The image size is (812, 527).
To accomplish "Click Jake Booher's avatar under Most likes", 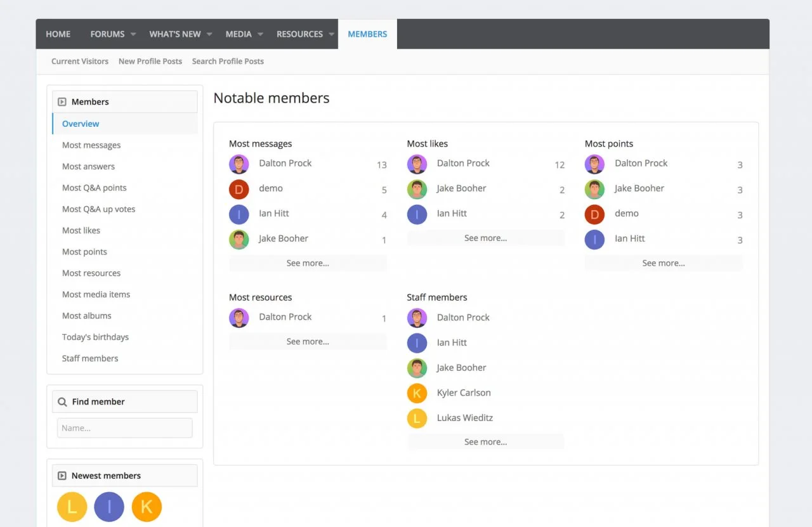I will (417, 189).
